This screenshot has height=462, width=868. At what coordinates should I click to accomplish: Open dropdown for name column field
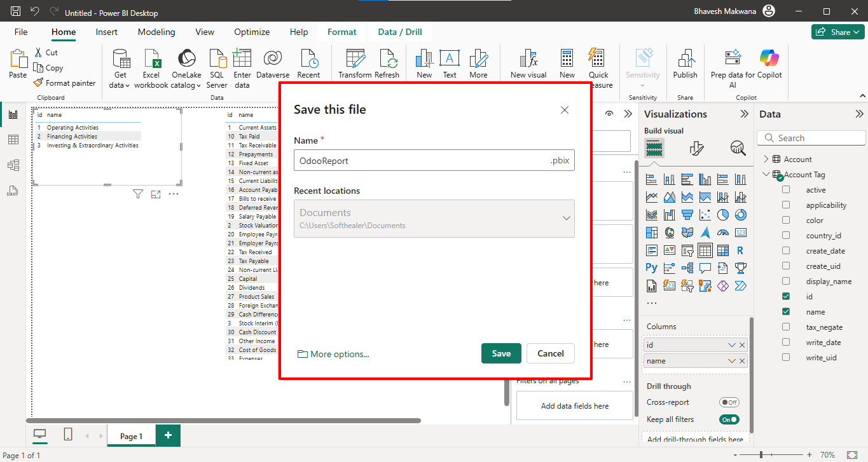(x=731, y=361)
